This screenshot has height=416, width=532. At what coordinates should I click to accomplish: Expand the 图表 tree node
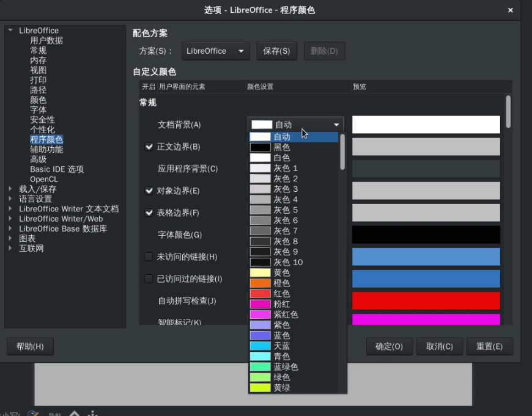click(x=10, y=238)
